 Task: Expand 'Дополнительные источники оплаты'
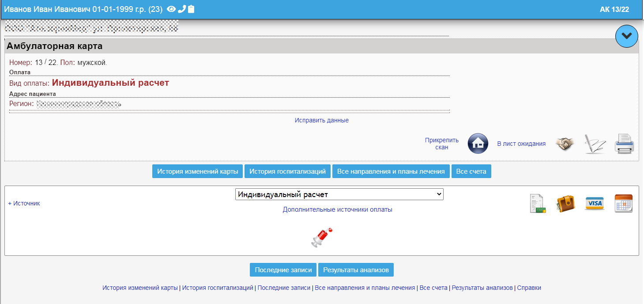pyautogui.click(x=337, y=209)
